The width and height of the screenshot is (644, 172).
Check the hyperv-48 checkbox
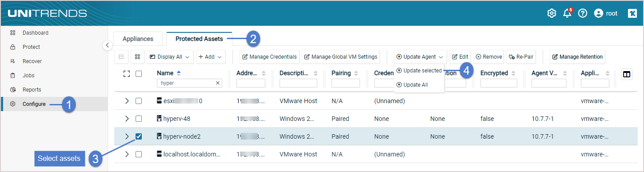pyautogui.click(x=139, y=119)
